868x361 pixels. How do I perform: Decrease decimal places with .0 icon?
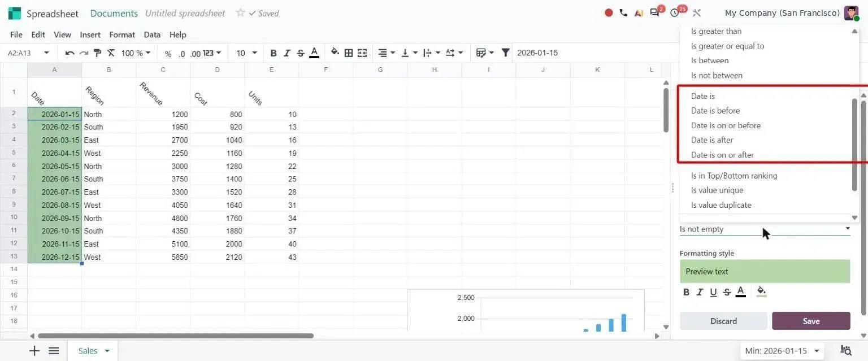pos(181,54)
